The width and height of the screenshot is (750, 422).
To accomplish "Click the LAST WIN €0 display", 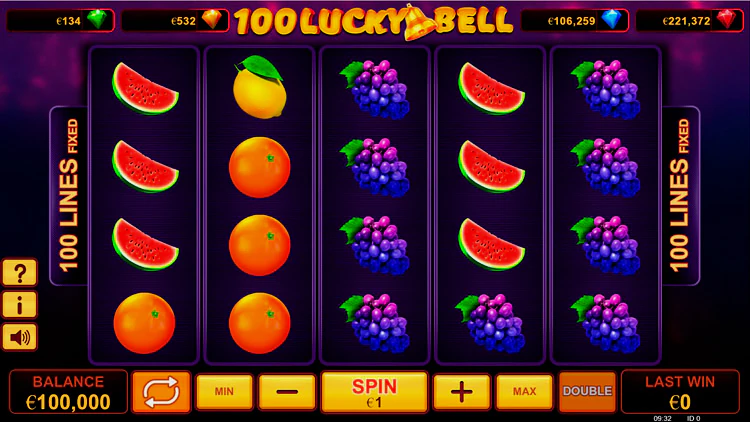I will coord(680,392).
